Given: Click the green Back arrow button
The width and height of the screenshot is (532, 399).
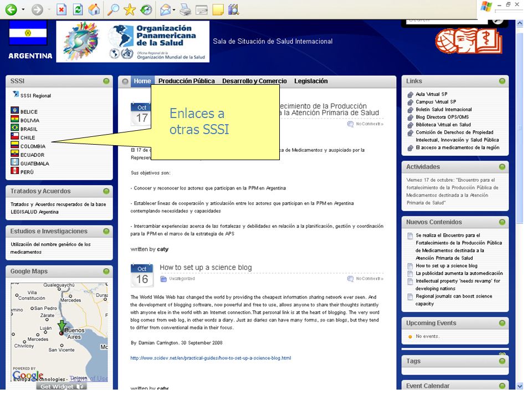Looking at the screenshot, I should point(11,9).
